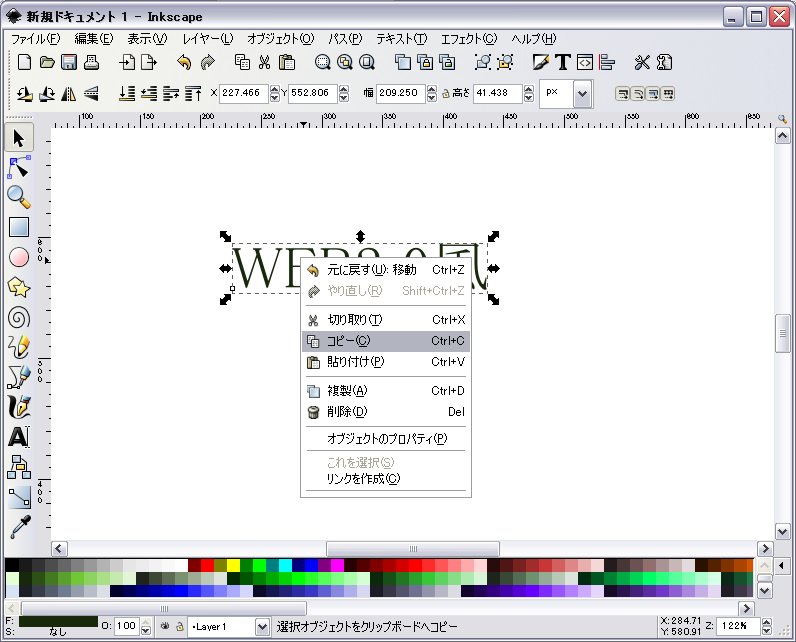
Task: Open the XML editor icon
Action: tap(585, 62)
